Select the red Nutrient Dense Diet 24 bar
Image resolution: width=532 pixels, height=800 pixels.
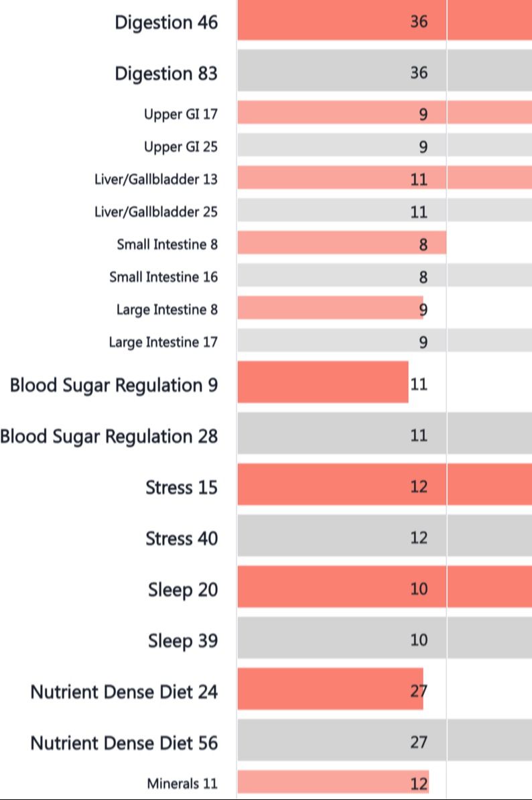330,689
